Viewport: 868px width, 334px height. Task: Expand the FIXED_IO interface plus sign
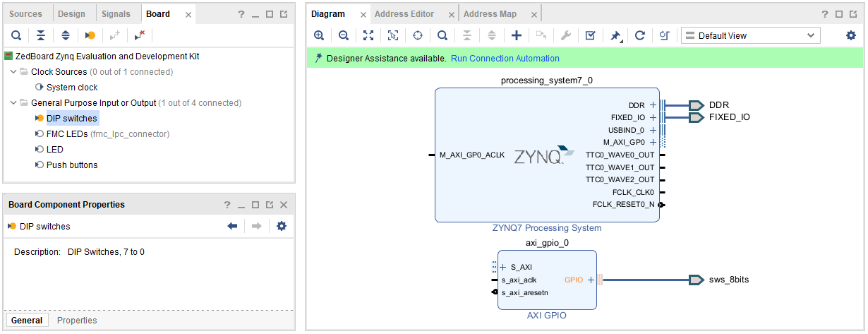pyautogui.click(x=653, y=117)
